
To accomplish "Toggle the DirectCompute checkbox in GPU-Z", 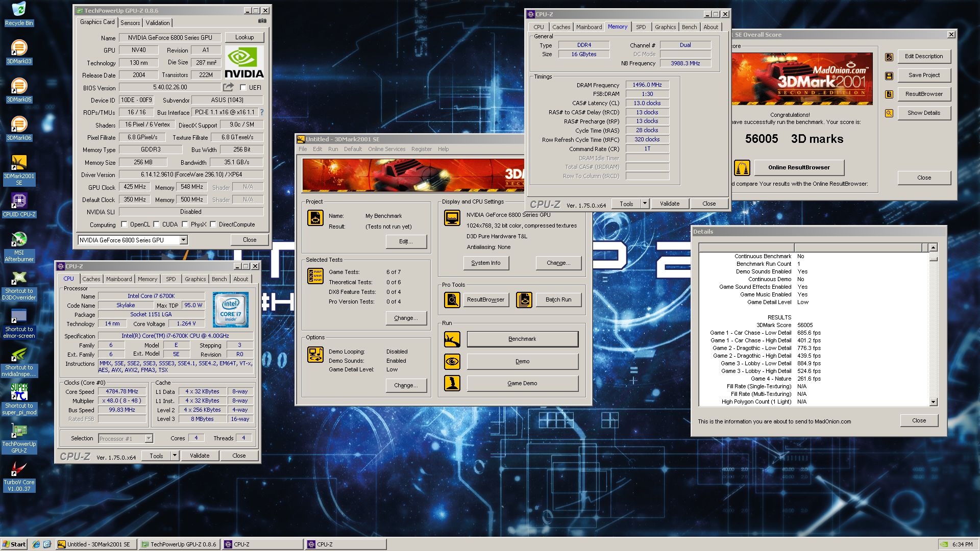I will pos(213,224).
